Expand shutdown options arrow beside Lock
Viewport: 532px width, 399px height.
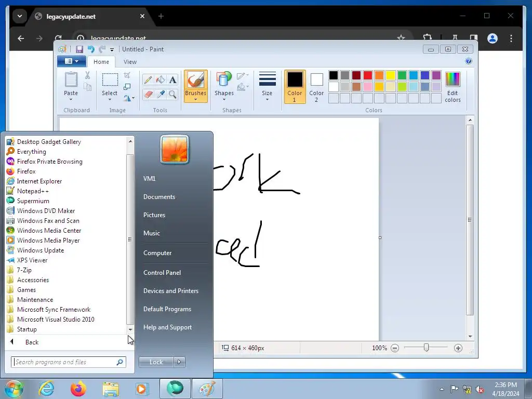(179, 362)
